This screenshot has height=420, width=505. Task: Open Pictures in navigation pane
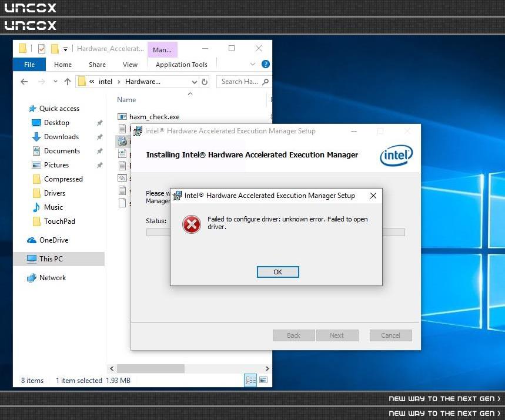click(x=56, y=165)
